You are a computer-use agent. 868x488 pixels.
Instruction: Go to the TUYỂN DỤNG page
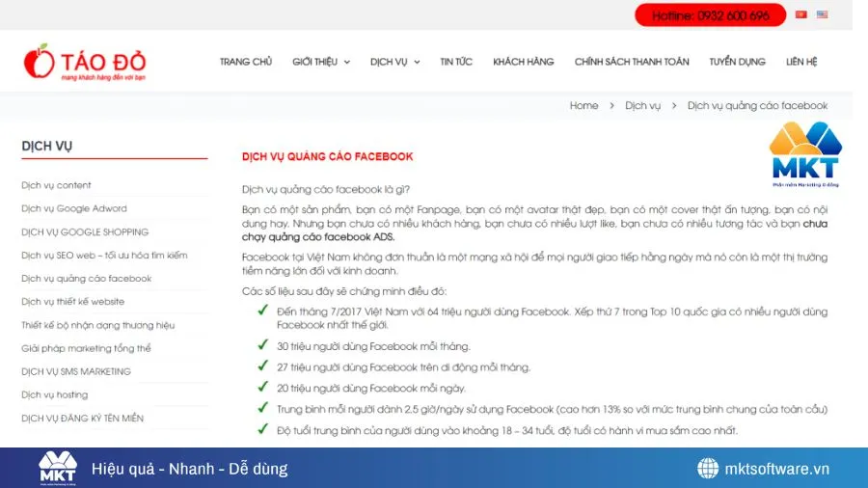[738, 62]
